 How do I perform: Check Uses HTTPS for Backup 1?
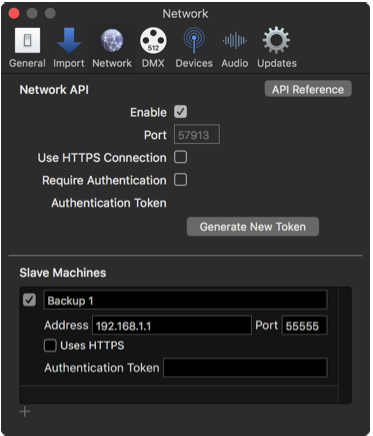click(x=50, y=345)
